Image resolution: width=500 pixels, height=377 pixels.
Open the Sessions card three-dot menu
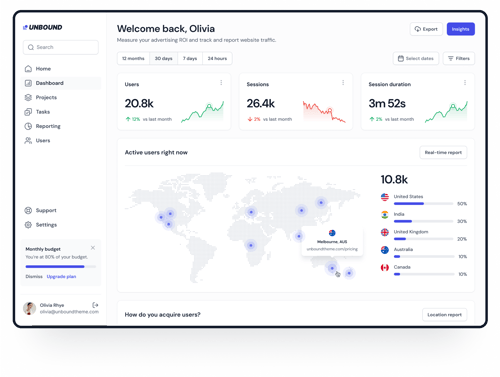pos(343,83)
